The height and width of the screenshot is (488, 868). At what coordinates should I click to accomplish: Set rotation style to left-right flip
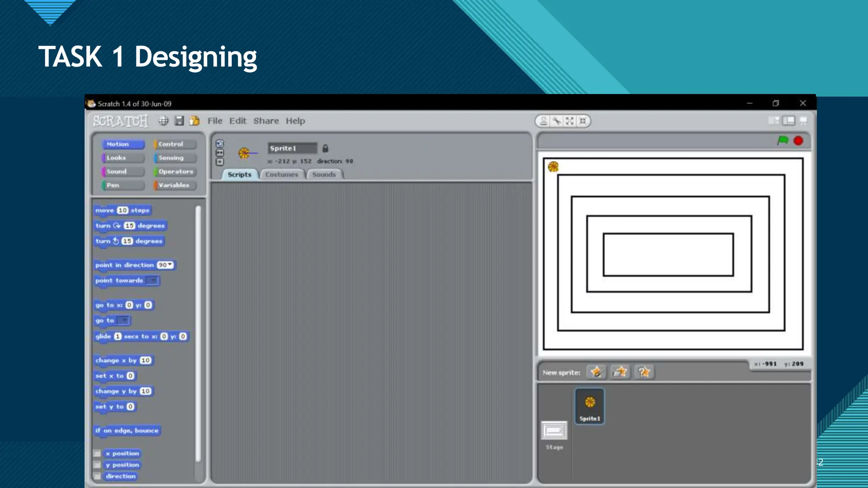220,152
